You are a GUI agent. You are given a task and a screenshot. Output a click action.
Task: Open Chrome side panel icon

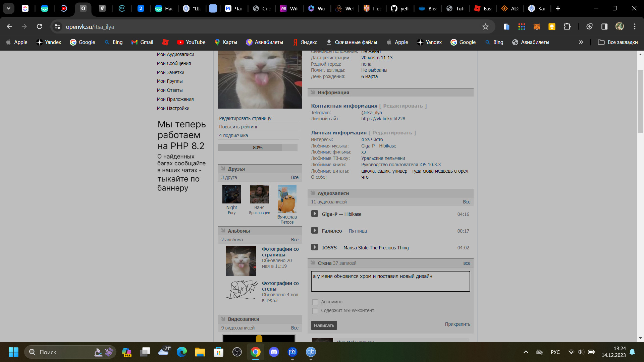pos(604,27)
